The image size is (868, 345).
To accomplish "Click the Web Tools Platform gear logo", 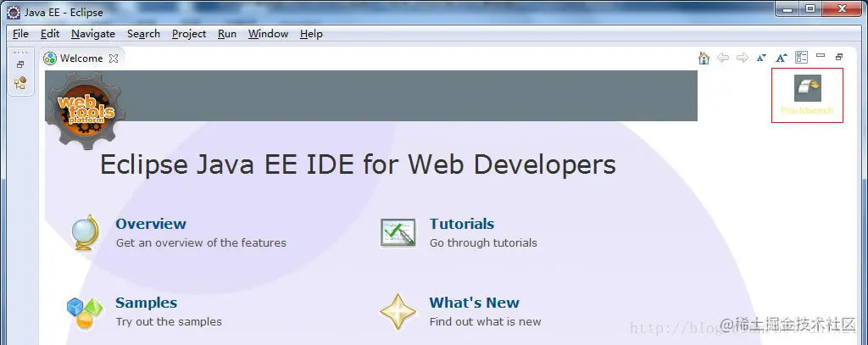I will click(x=86, y=110).
